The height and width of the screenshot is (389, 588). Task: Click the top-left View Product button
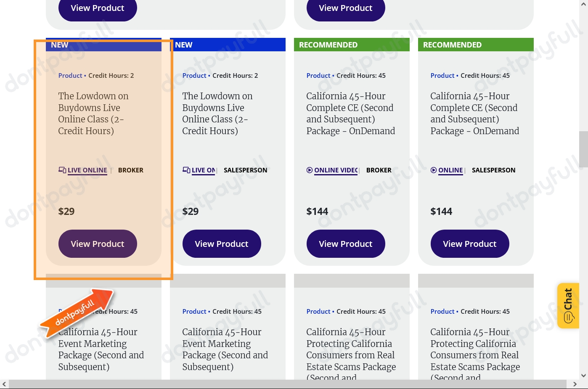(x=98, y=8)
